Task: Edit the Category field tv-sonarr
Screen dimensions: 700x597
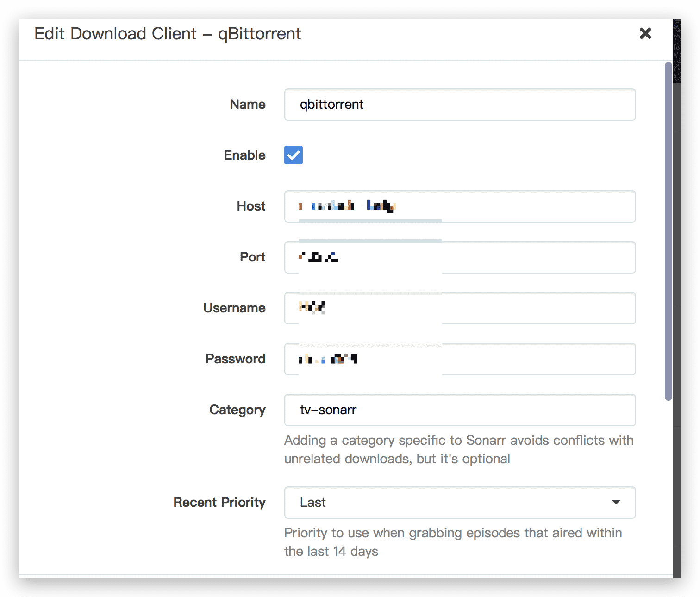Action: pos(460,410)
